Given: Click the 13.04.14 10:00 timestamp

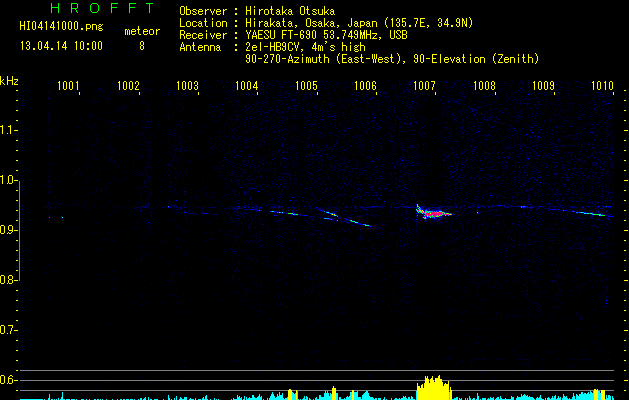Looking at the screenshot, I should pyautogui.click(x=61, y=46).
